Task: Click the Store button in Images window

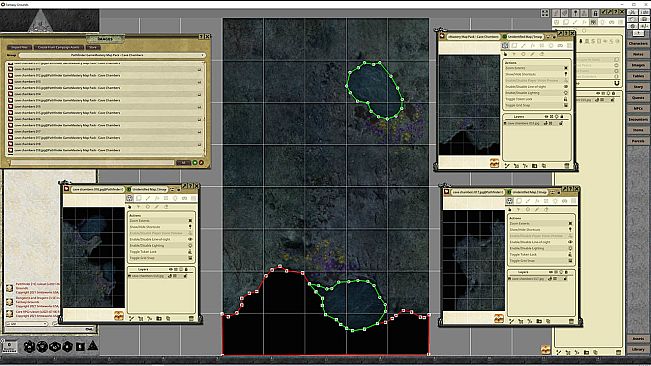Action: 92,47
